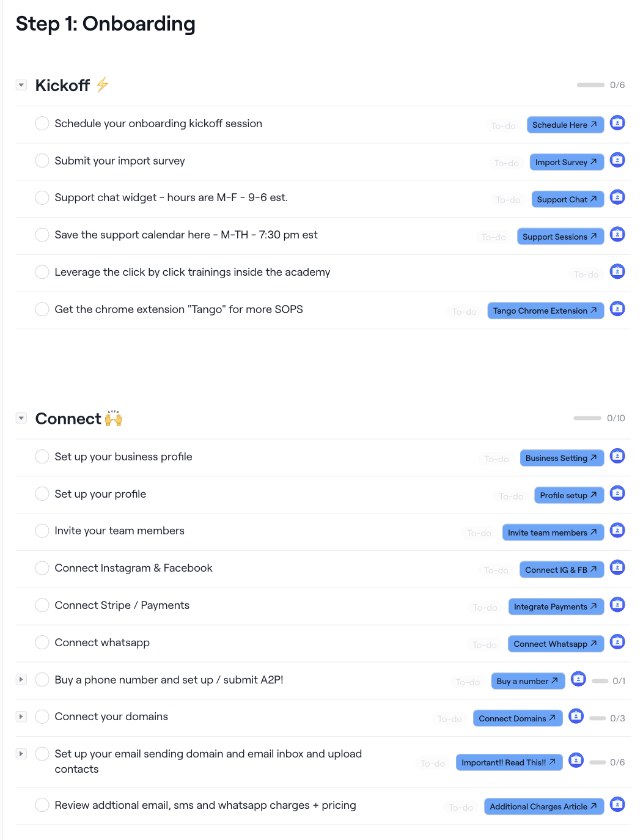Open assignee avatar on Connect your domains row

576,717
